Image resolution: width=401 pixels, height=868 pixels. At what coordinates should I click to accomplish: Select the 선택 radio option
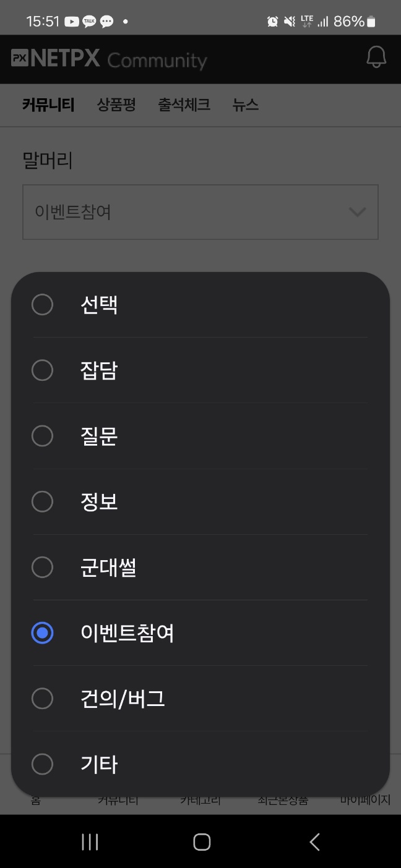42,305
